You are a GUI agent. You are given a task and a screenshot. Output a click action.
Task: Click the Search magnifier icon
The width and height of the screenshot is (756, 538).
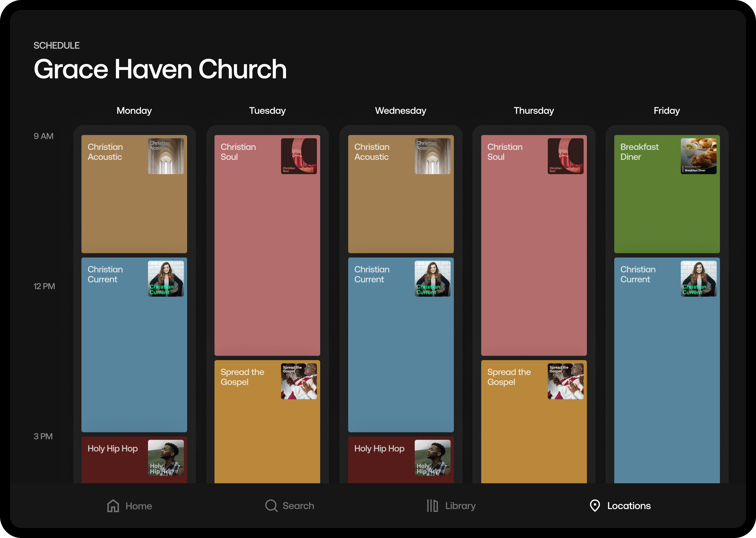[271, 506]
